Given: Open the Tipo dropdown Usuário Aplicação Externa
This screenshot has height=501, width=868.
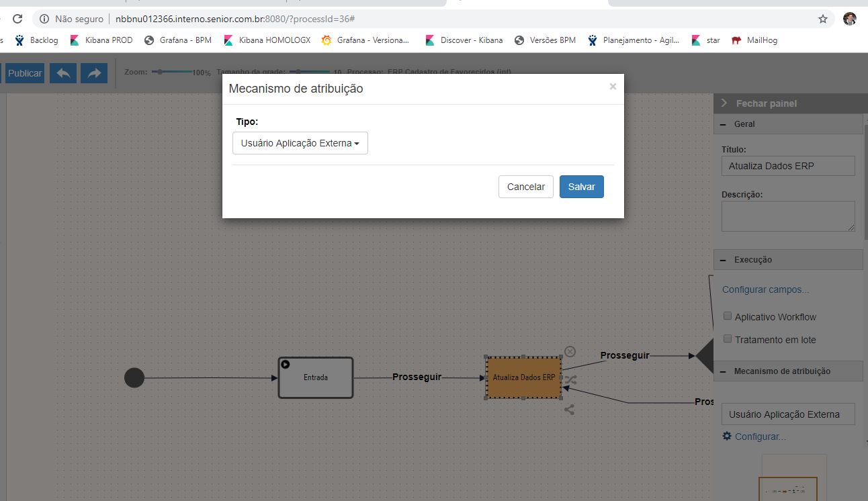Looking at the screenshot, I should pyautogui.click(x=300, y=142).
